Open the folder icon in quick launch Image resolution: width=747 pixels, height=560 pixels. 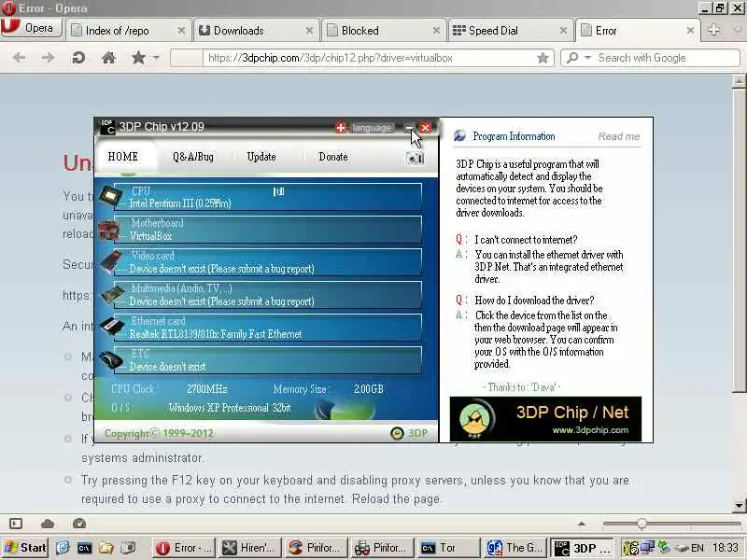(106, 548)
